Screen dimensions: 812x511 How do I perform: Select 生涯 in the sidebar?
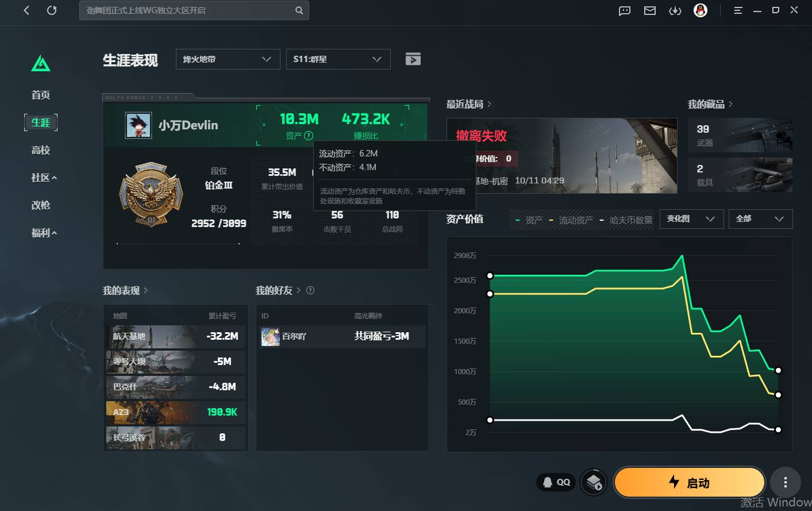coord(41,122)
